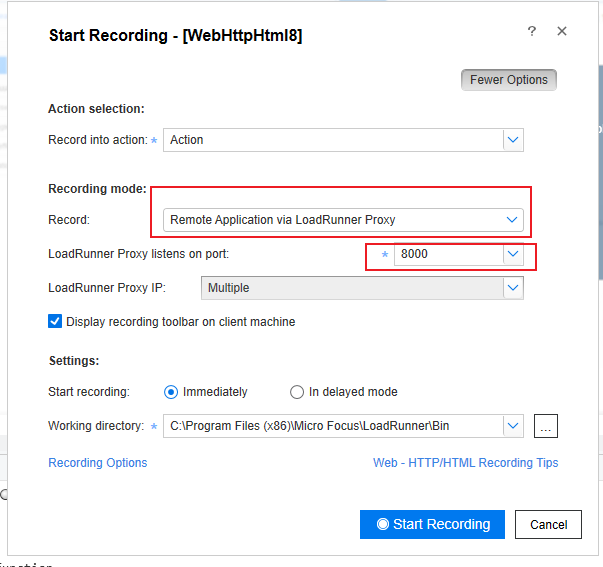
Task: Select the Remote Application via LoadRunner Proxy field
Action: click(x=332, y=219)
